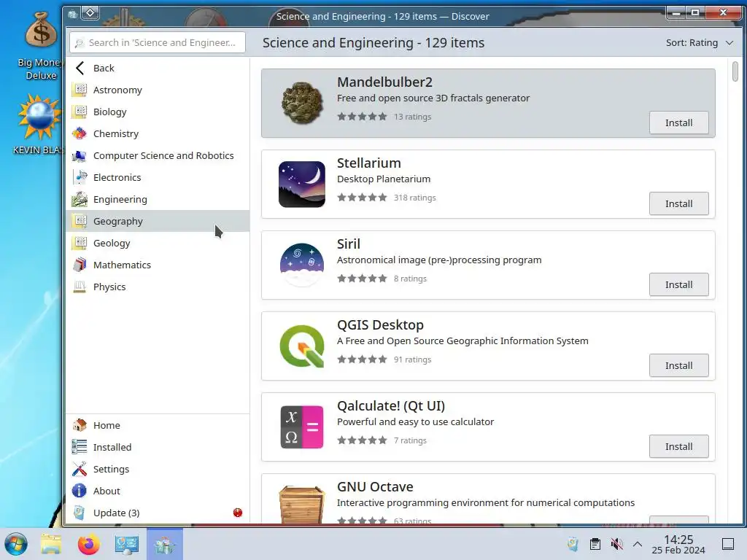The image size is (747, 560).
Task: Open the Geology category
Action: pos(158,244)
